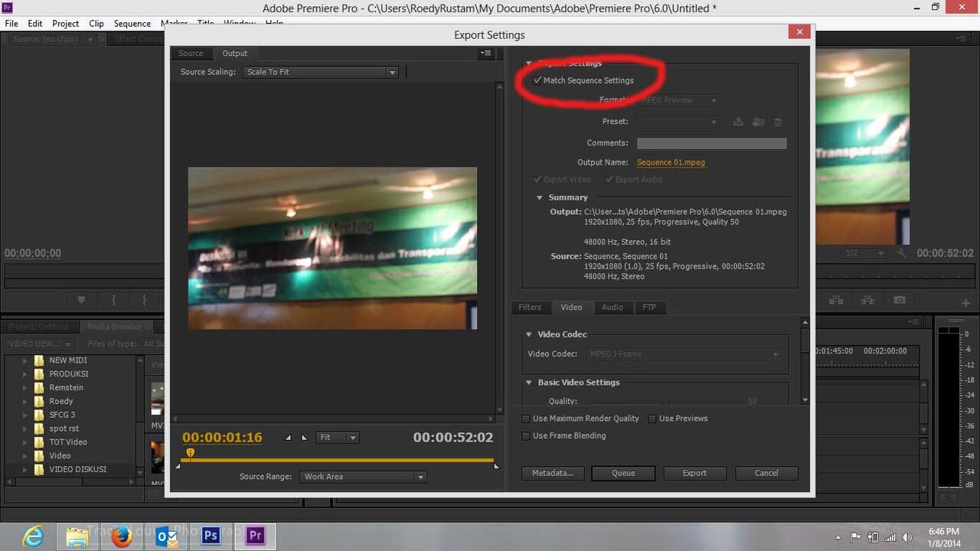Click the Cancel button
The width and height of the screenshot is (980, 551).
pyautogui.click(x=766, y=473)
